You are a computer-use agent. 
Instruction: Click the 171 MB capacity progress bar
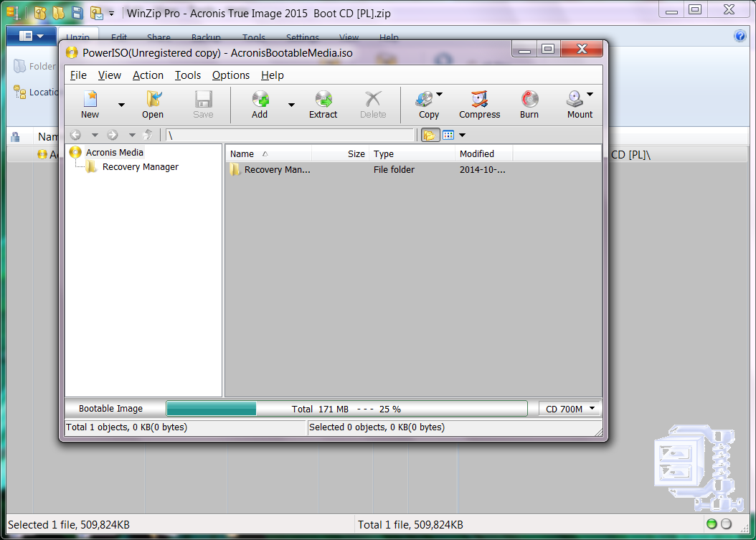point(346,409)
